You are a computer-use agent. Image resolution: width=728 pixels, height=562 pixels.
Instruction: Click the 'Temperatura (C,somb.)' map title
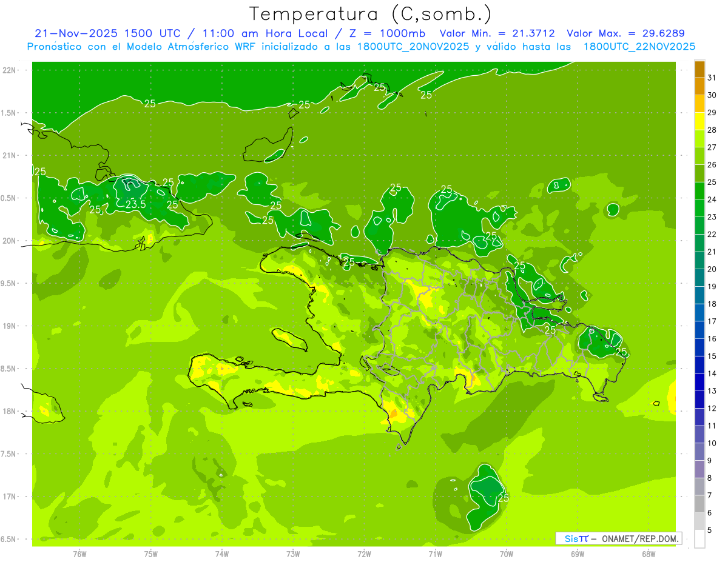pyautogui.click(x=370, y=14)
